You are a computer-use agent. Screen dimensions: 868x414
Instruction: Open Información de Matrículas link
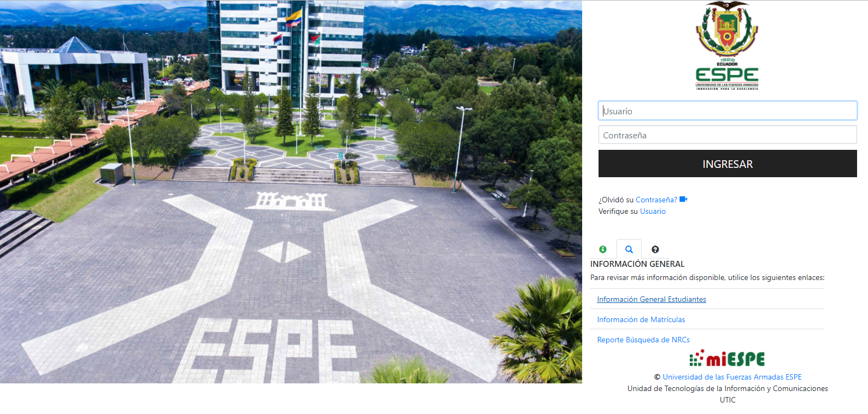(641, 319)
